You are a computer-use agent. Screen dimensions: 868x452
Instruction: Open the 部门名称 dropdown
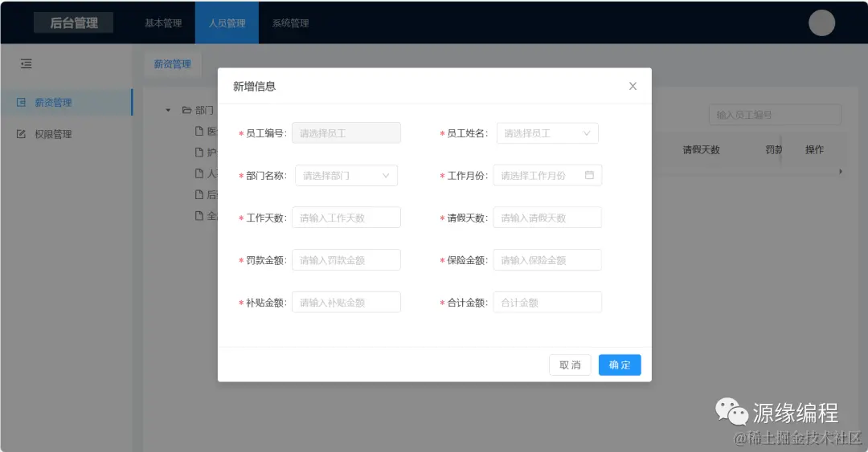click(346, 175)
